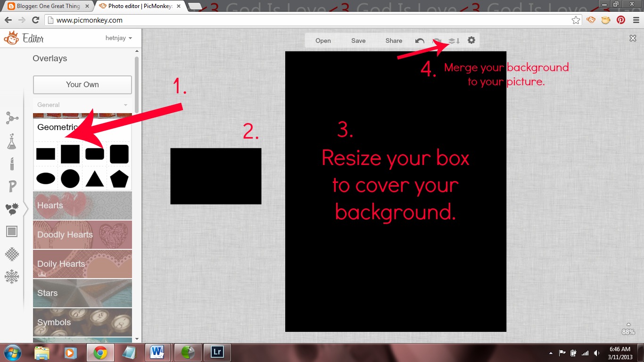Screen dimensions: 644x362
Task: Expand the Stars overlay group
Action: click(83, 293)
